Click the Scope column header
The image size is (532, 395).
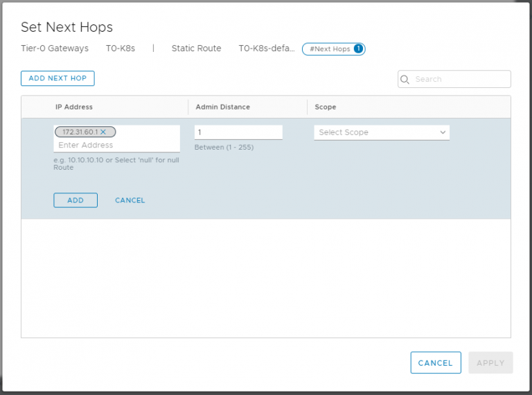(325, 107)
